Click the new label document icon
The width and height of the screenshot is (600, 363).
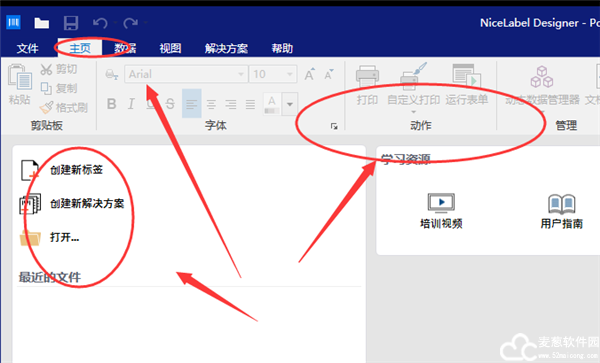pyautogui.click(x=30, y=171)
